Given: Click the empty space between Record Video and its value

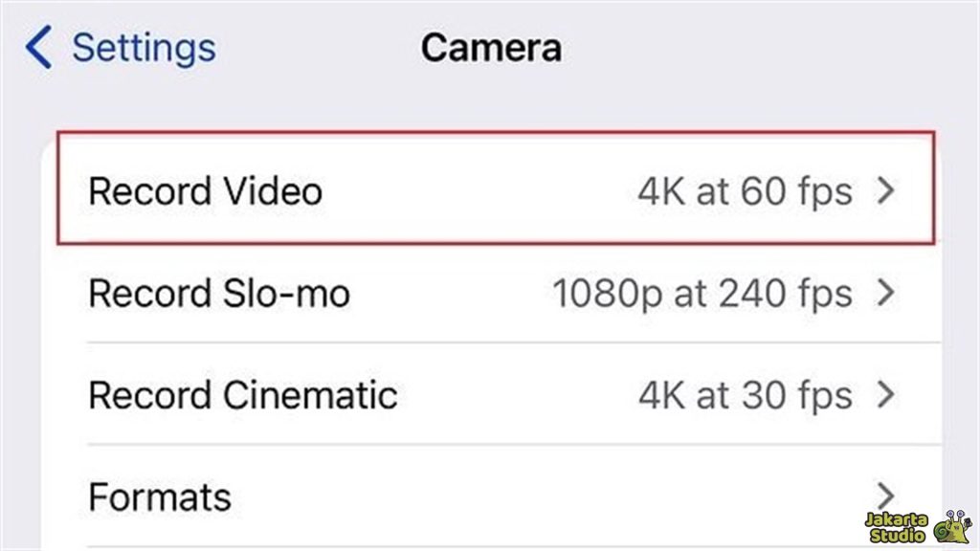Looking at the screenshot, I should (x=479, y=191).
